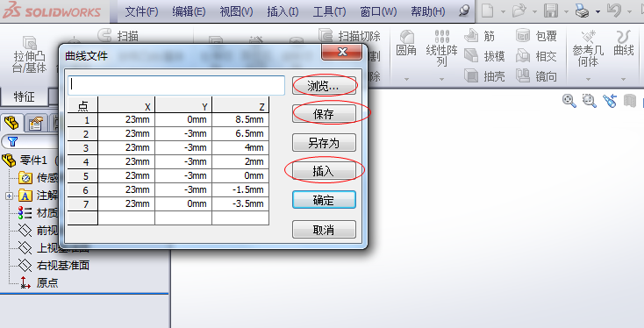The height and width of the screenshot is (328, 644).
Task: Open dropdown arrow next to Print icon
Action: 597,12
